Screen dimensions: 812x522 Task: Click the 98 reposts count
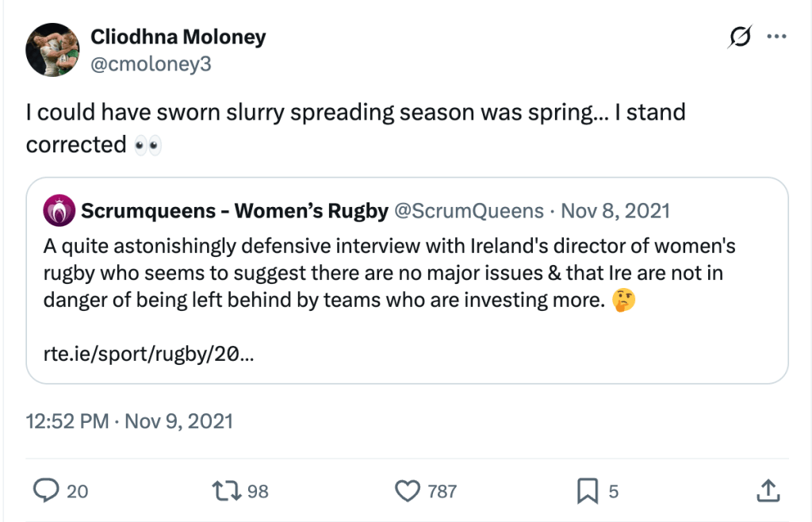click(x=258, y=492)
